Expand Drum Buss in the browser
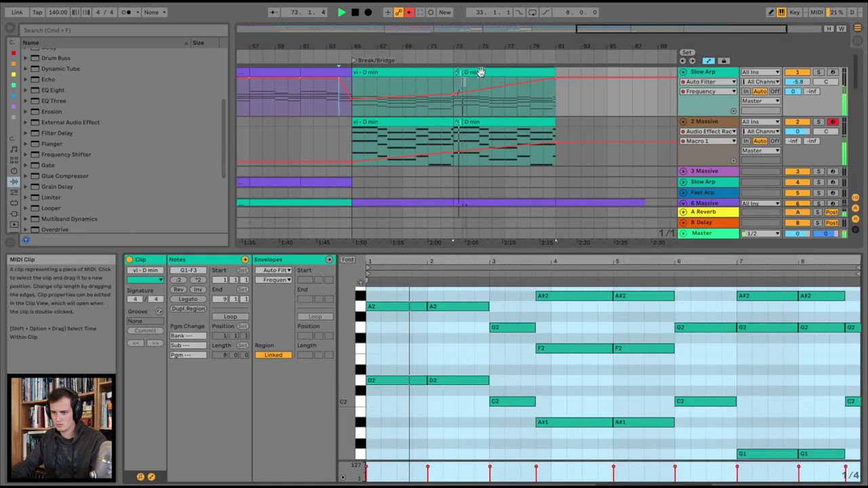The image size is (868, 488). pos(26,58)
